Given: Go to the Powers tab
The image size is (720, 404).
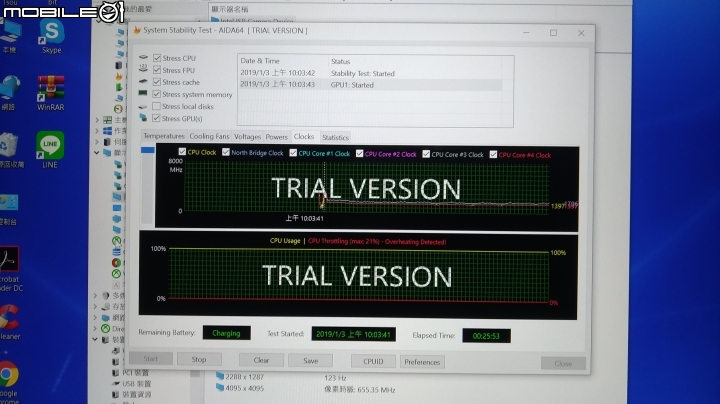Looking at the screenshot, I should coord(276,137).
